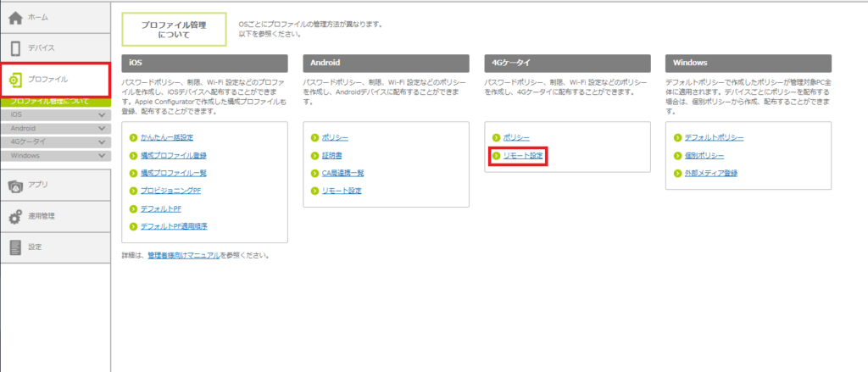Expand the Android submenu in sidebar
868x372 pixels.
[102, 128]
